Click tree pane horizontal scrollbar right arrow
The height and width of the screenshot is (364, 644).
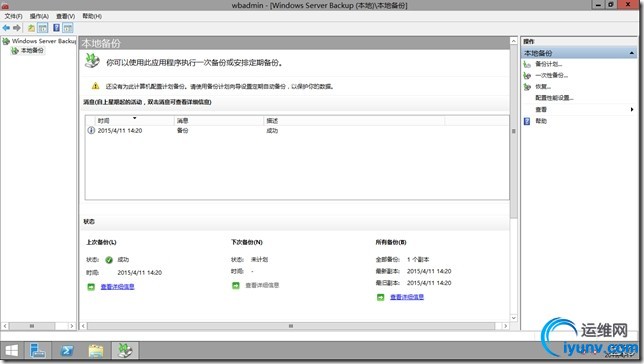pos(71,326)
